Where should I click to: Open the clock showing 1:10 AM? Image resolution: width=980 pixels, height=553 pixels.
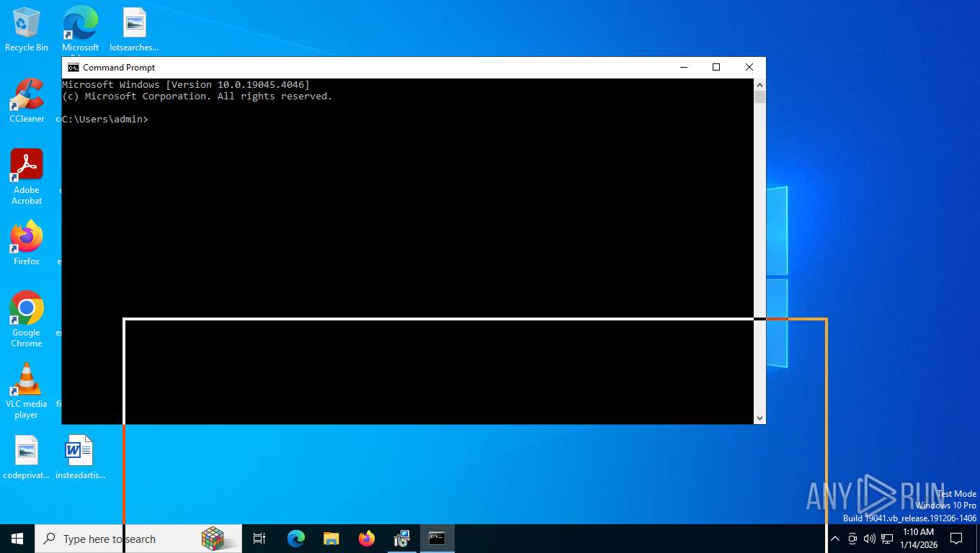pyautogui.click(x=918, y=539)
